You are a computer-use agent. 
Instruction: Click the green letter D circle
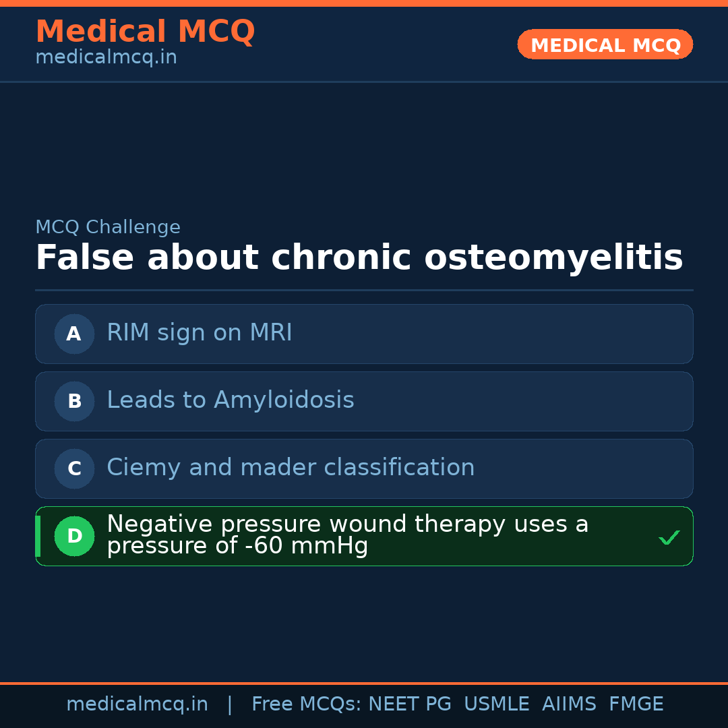click(x=74, y=536)
